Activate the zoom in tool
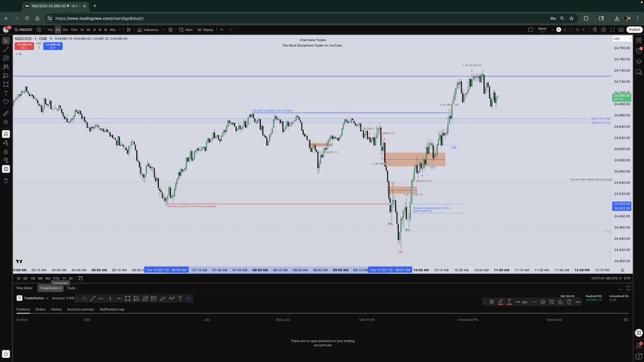This screenshot has height=362, width=644. pos(6,122)
